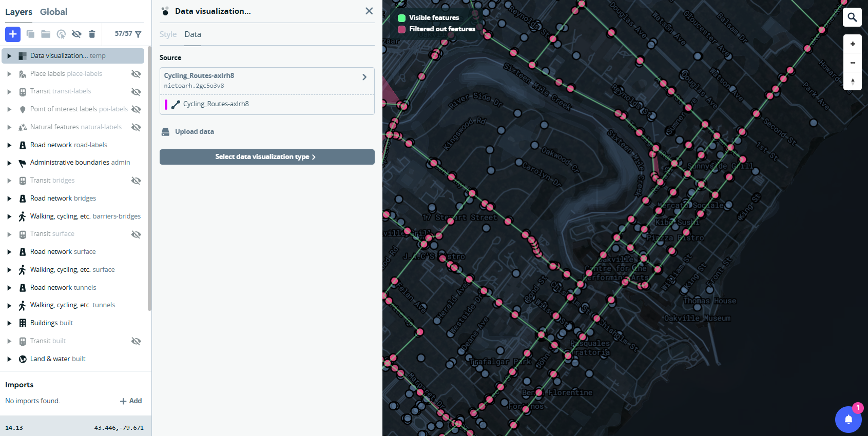
Task: Zoom in on the map
Action: coord(853,44)
